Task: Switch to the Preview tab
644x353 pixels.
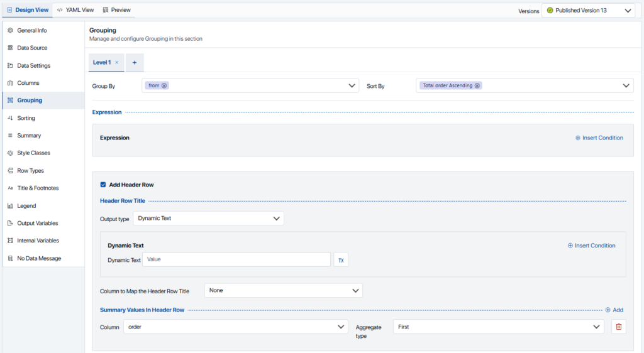Action: point(117,10)
